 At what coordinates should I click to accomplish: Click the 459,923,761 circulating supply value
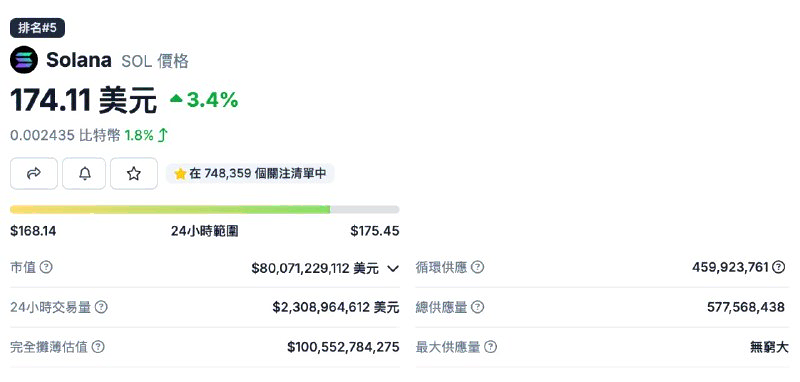(730, 267)
